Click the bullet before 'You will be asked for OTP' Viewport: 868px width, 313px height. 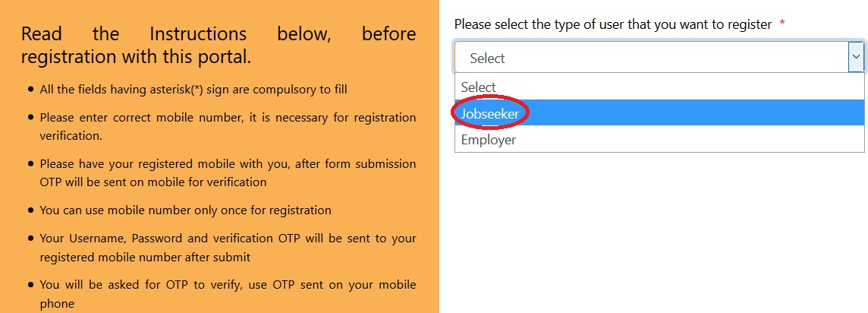[x=30, y=286]
